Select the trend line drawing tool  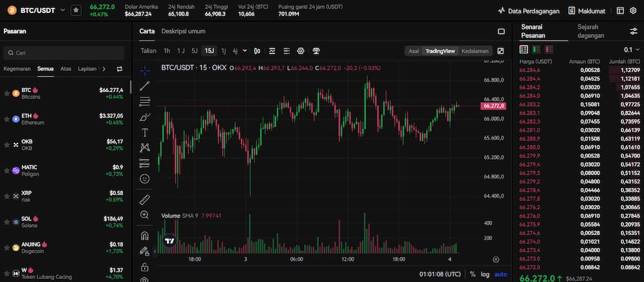point(144,86)
